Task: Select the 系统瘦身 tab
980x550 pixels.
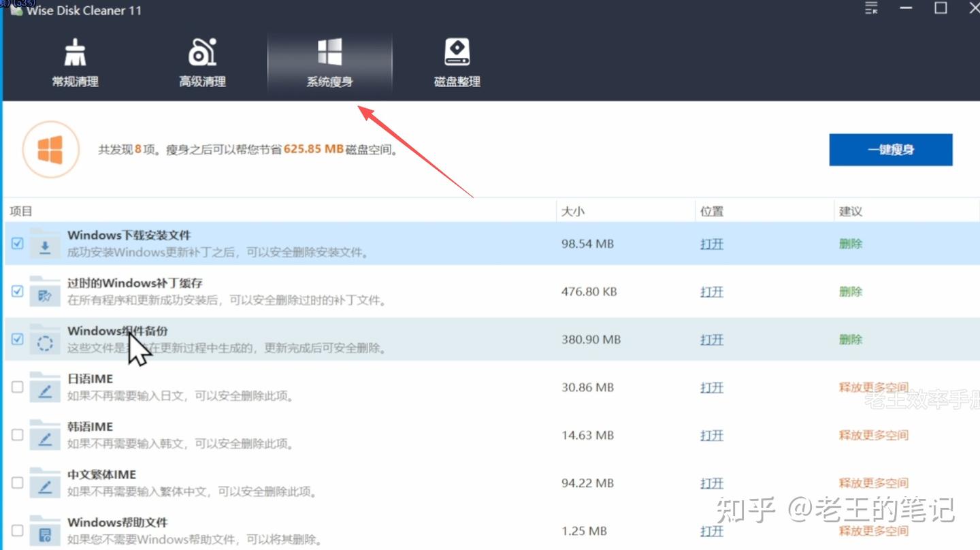Action: coord(329,63)
